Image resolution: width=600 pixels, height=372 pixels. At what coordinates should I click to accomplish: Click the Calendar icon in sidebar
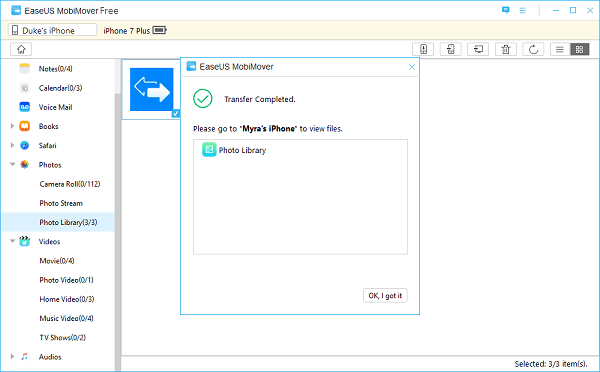[x=24, y=88]
